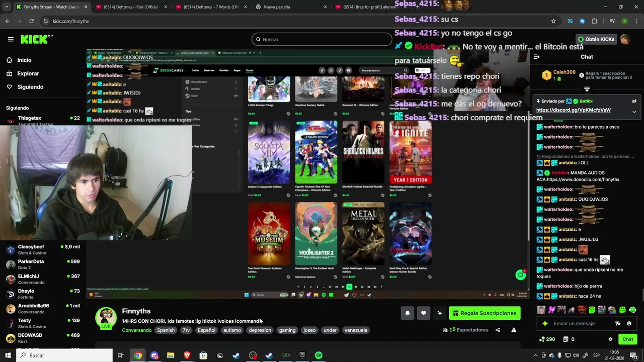Select the Spanish tag
Viewport: 644px width, 362px height.
166,330
